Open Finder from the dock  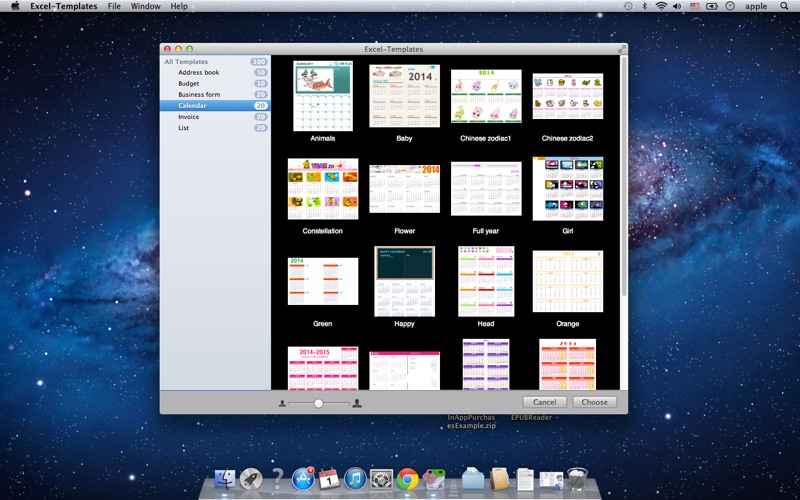pos(224,479)
